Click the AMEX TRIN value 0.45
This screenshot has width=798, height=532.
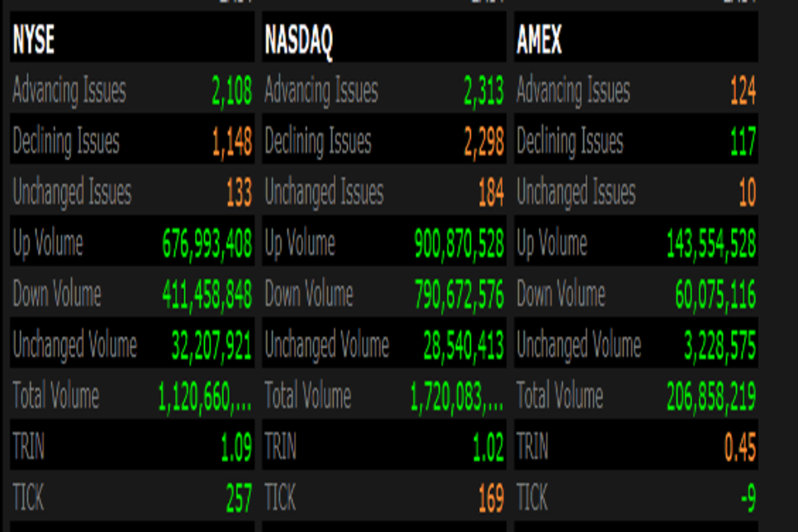click(740, 448)
